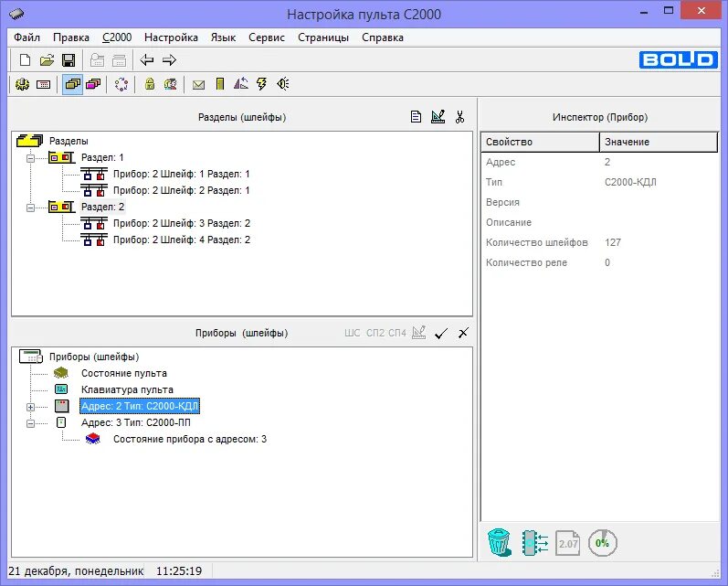
Task: Click the yellow door icon
Action: [220, 84]
